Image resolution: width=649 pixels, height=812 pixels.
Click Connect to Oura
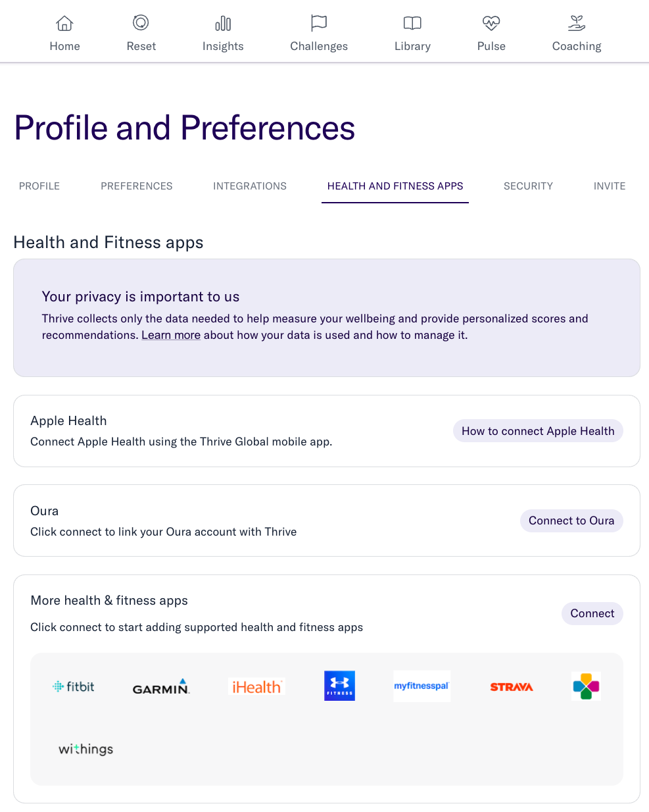pos(571,520)
